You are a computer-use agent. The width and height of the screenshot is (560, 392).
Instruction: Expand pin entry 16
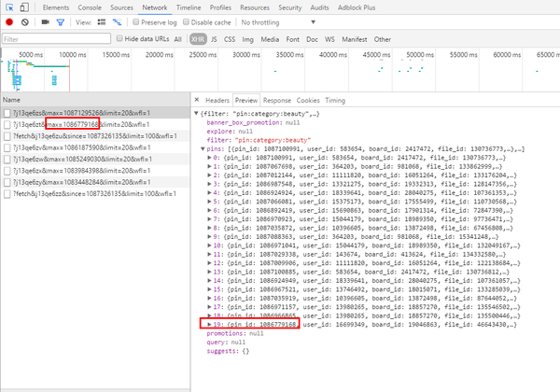click(x=209, y=298)
